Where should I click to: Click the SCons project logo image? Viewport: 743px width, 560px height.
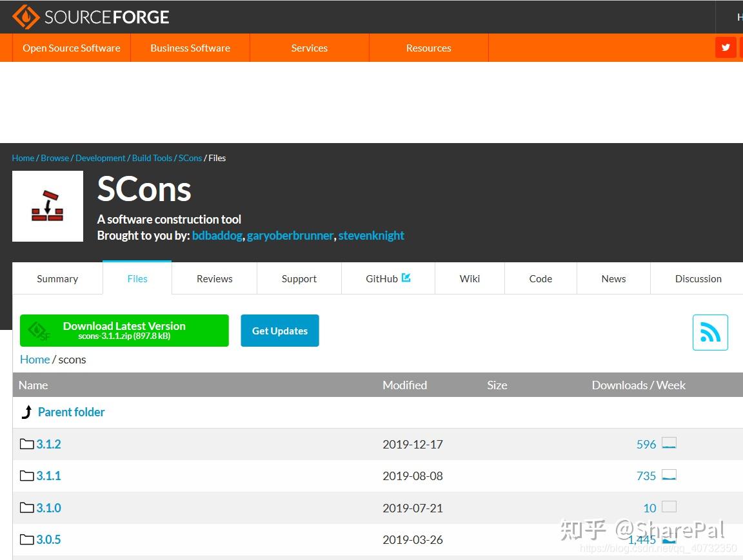point(48,206)
